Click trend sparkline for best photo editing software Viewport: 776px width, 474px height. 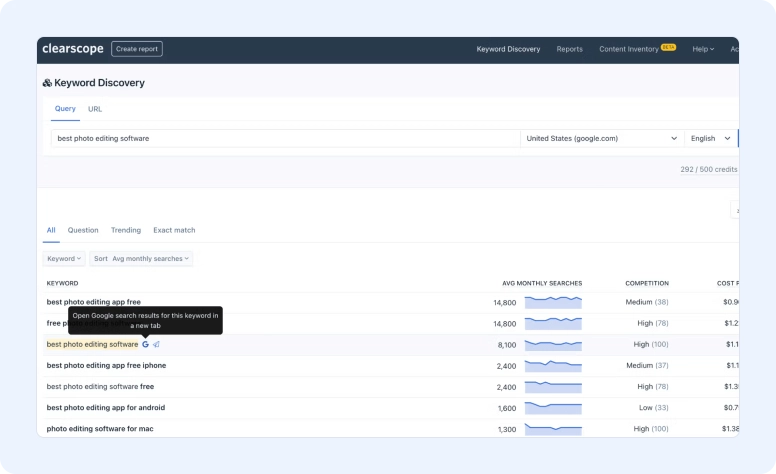pyautogui.click(x=553, y=344)
